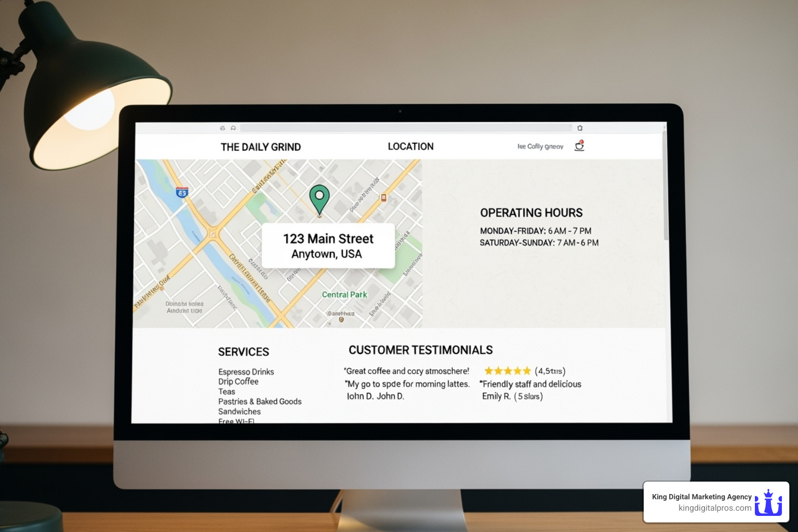This screenshot has height=532, width=798.
Task: Toggle the star rating beside Emily R.'s review
Action: 528,396
